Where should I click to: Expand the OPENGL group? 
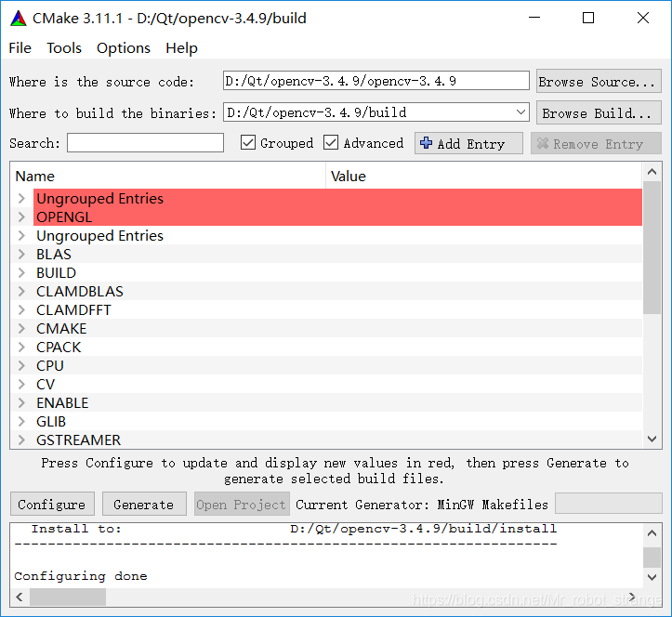click(21, 217)
